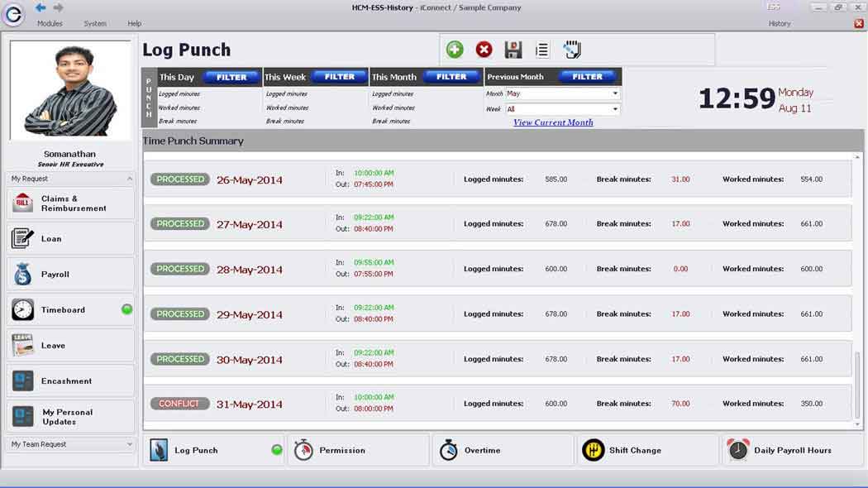Click the View Current Month link

coord(553,122)
